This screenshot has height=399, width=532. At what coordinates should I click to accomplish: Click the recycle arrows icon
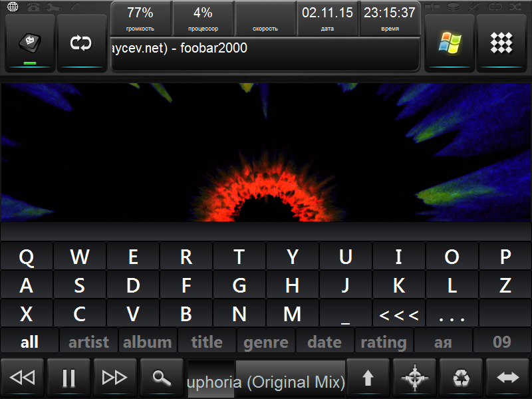point(461,378)
